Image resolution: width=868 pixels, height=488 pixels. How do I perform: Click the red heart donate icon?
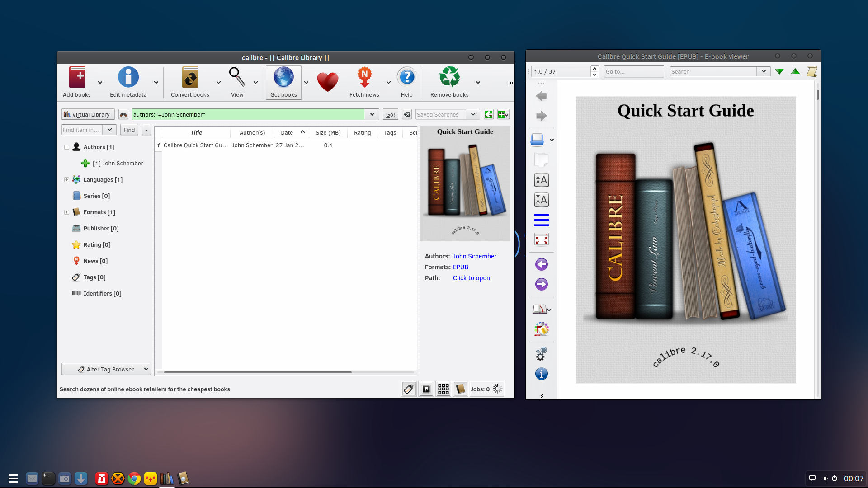tap(327, 82)
